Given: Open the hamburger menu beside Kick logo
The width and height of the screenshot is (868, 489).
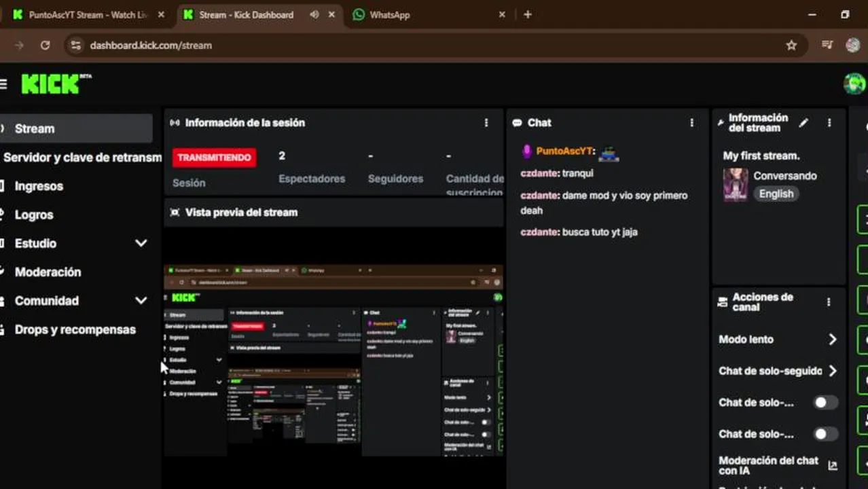Looking at the screenshot, I should pyautogui.click(x=3, y=84).
